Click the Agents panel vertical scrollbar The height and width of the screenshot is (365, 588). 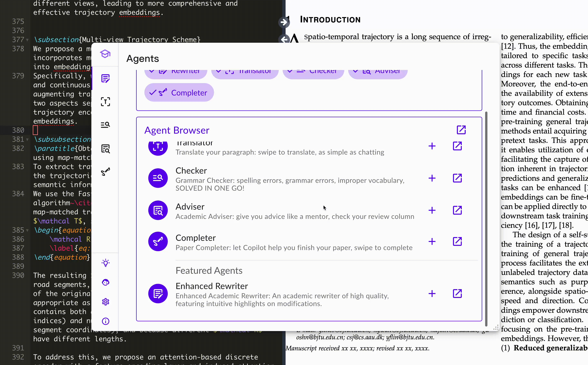[x=486, y=217]
